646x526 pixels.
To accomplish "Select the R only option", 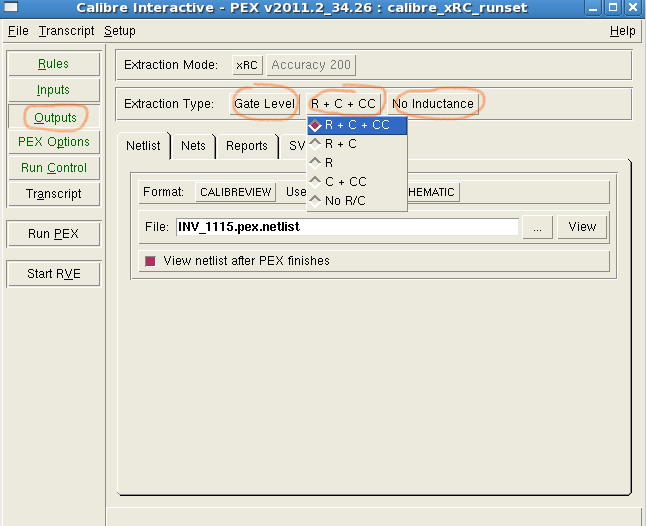I will 357,163.
